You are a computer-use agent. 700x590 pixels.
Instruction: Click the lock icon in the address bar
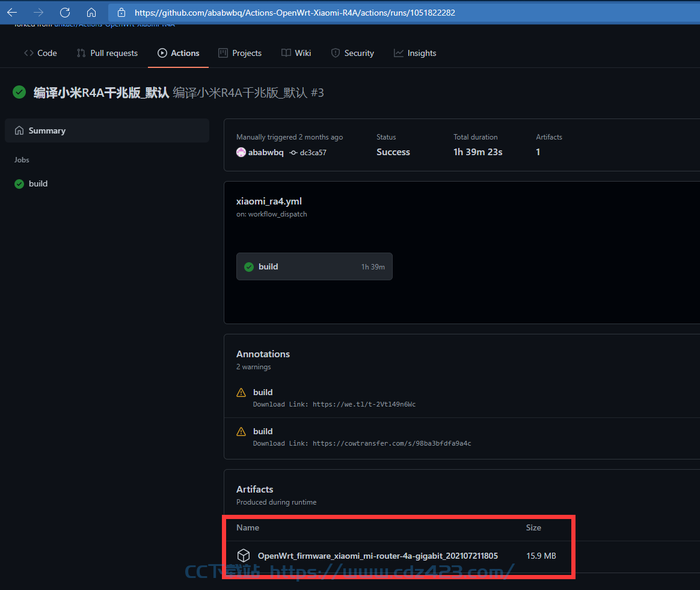tap(121, 13)
